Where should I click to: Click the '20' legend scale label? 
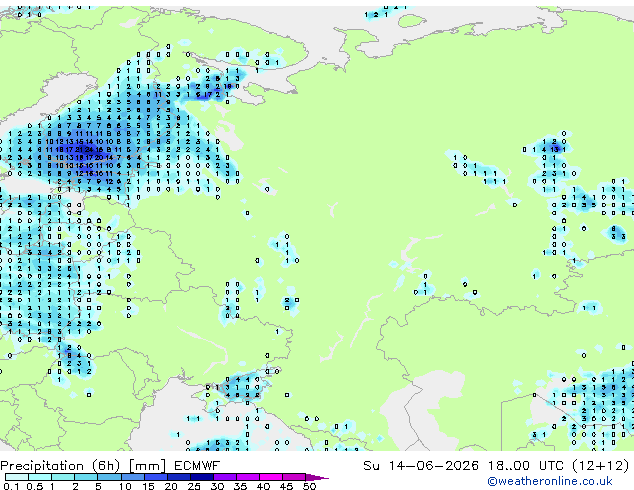pos(171,486)
